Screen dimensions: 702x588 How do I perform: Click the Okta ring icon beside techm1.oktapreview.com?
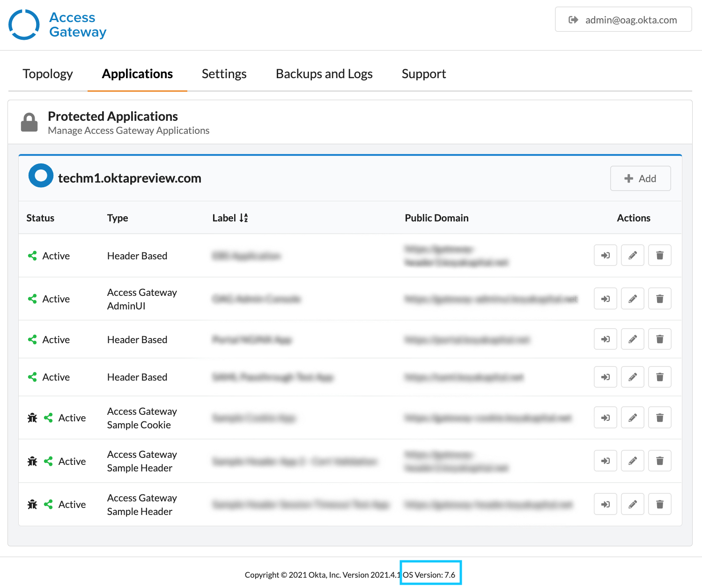tap(41, 176)
